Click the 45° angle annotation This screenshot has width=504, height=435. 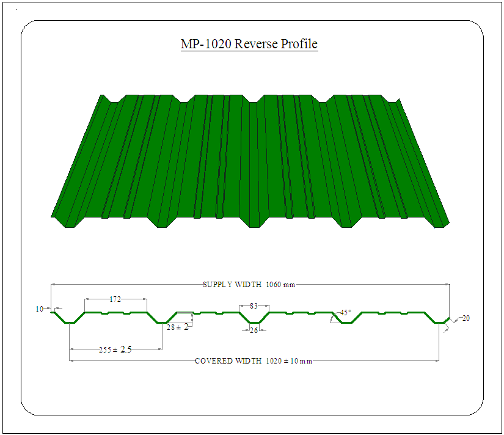(x=346, y=313)
